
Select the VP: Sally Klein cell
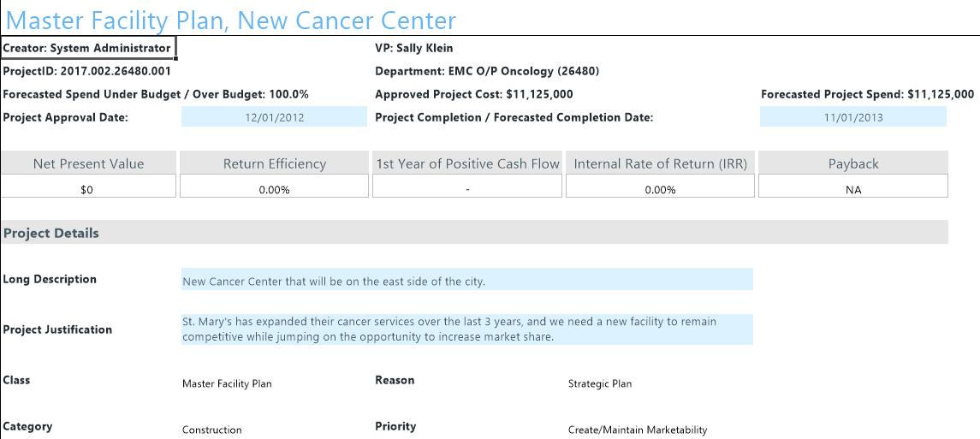414,49
